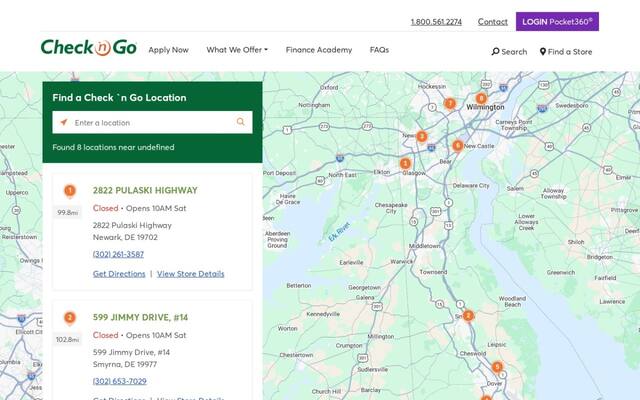Call the 1.800.561.2274 phone link
Image resolution: width=640 pixels, height=400 pixels.
pos(436,22)
